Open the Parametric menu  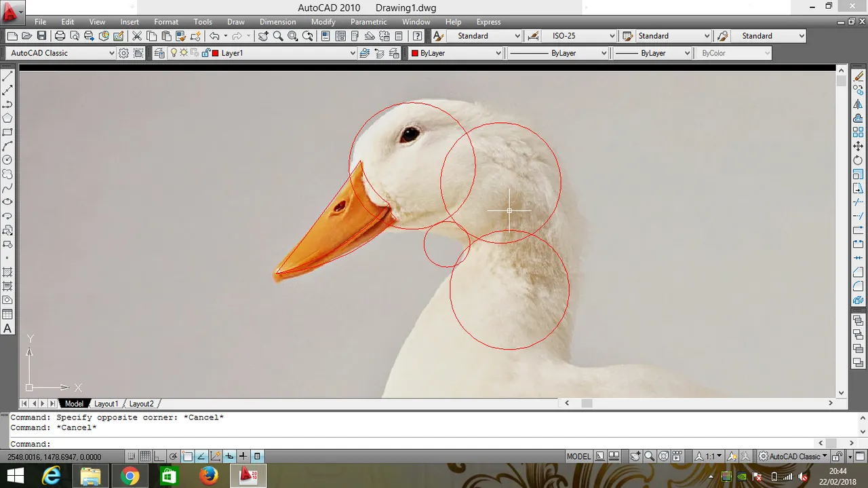tap(368, 22)
